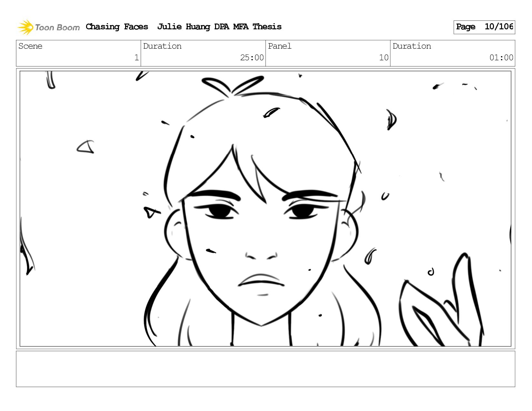Click the panel number '10' value
The width and height of the screenshot is (532, 411).
tap(384, 58)
